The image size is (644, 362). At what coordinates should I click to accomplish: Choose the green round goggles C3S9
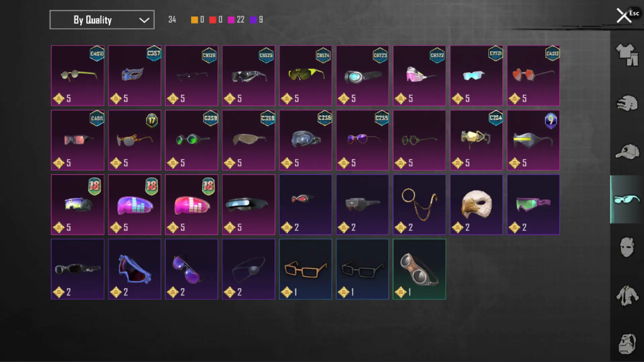192,140
